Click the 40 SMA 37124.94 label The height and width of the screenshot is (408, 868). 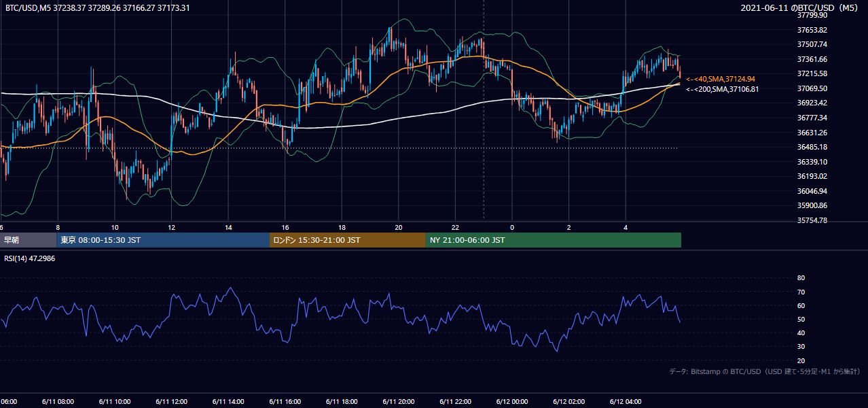[x=721, y=79]
